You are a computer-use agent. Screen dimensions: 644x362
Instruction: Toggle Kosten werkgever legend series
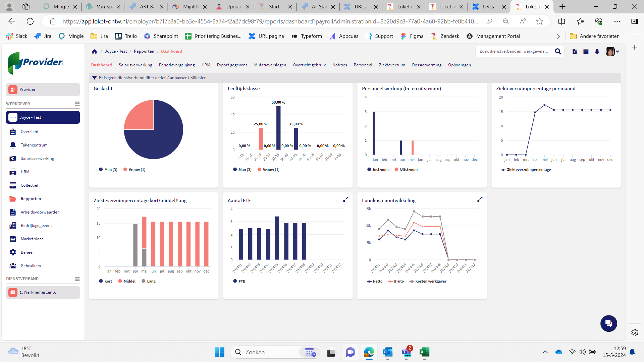pos(428,281)
